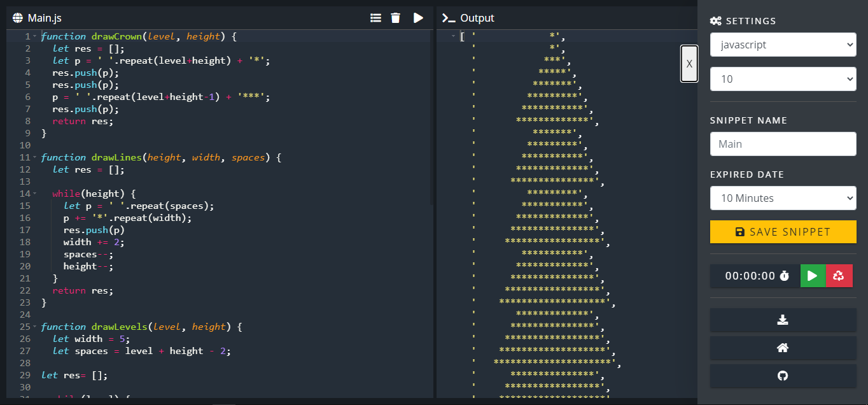The width and height of the screenshot is (868, 405).
Task: Click the Output panel title
Action: point(477,18)
